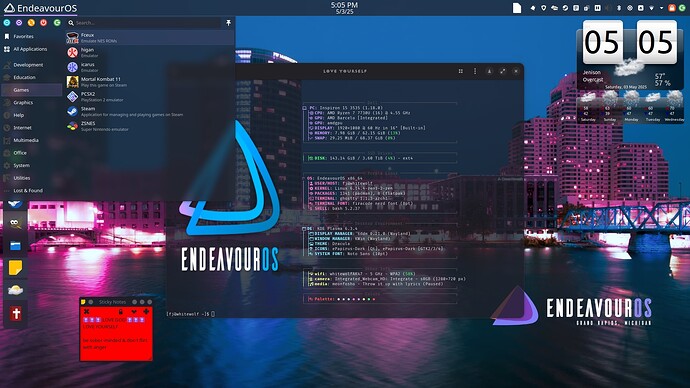690x388 pixels.
Task: Open the yellow sticky notes dock icon
Action: 15,267
